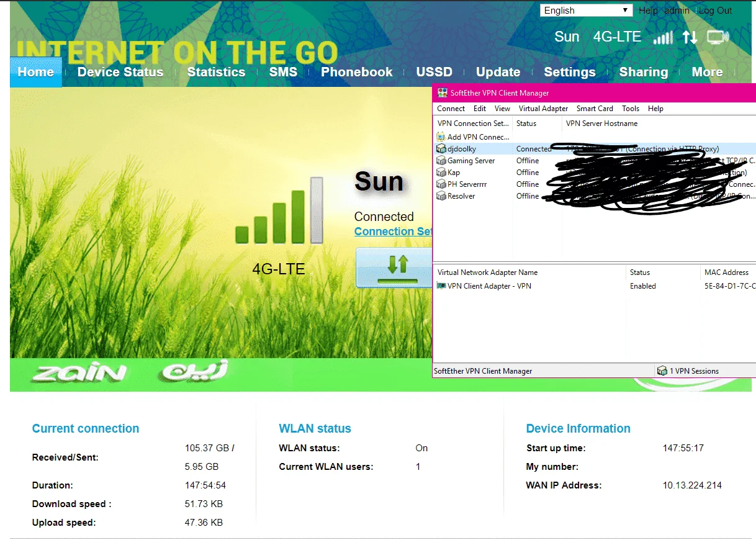Select Add VPN Connection entry icon
The height and width of the screenshot is (540, 756).
(x=441, y=137)
